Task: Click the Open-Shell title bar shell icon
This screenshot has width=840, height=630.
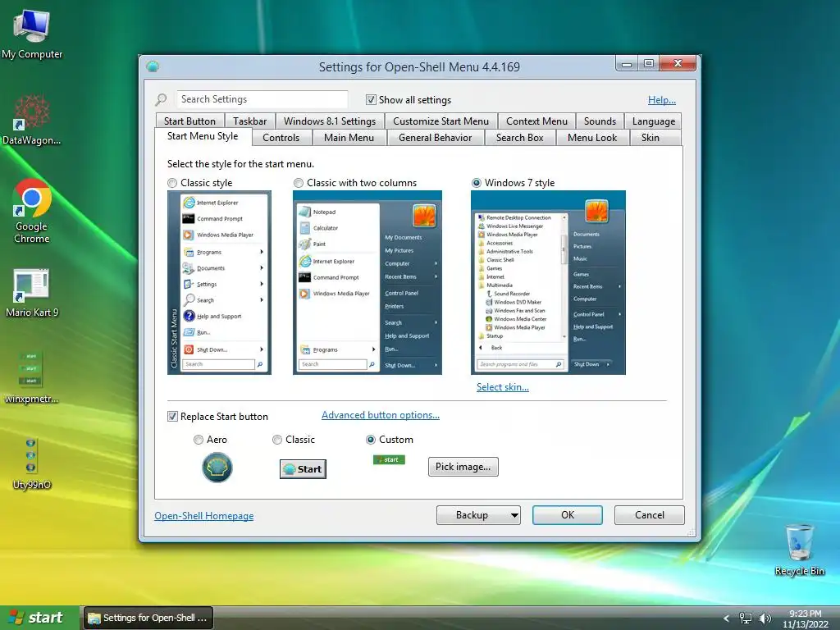Action: tap(153, 66)
